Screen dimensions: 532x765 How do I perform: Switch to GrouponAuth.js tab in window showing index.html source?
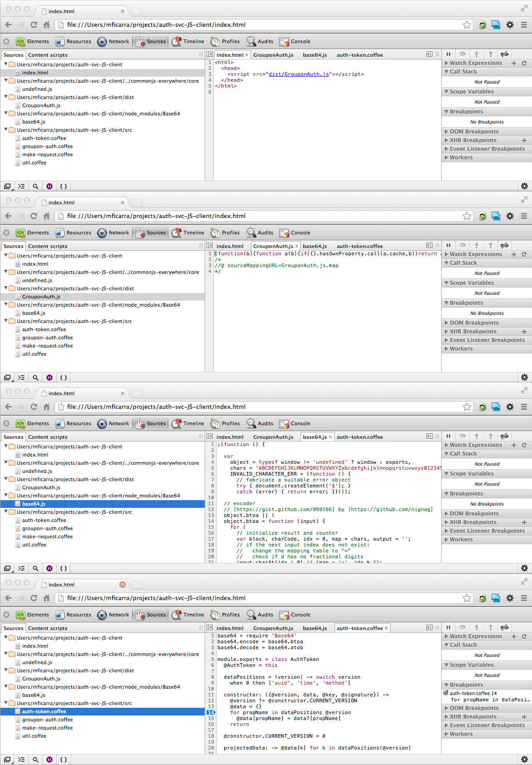coord(273,55)
